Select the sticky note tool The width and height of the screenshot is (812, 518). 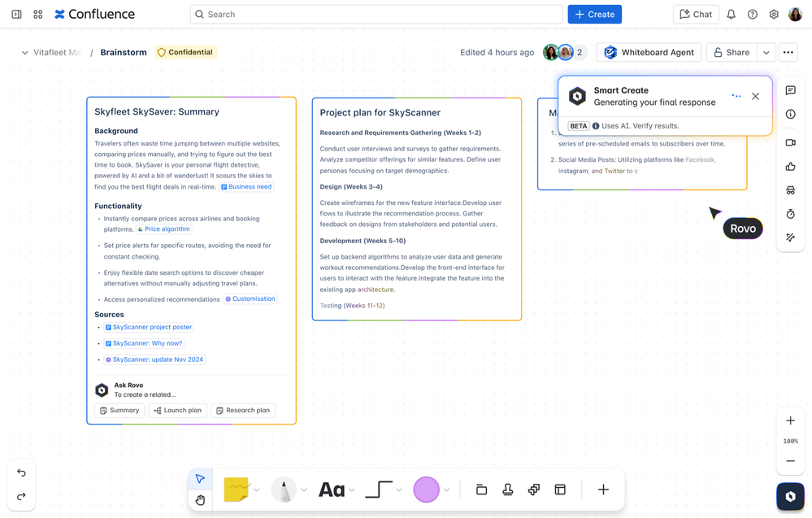point(237,490)
